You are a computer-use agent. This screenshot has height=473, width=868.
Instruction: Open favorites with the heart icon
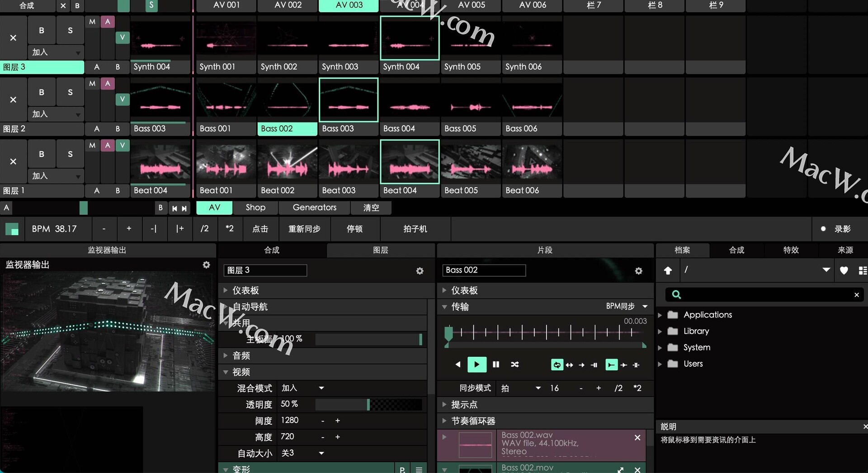pyautogui.click(x=844, y=270)
